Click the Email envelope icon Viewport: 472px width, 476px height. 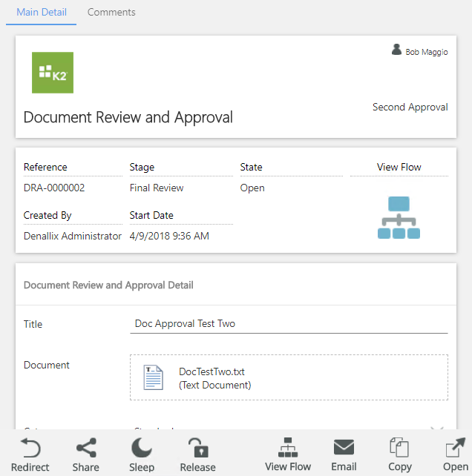(x=344, y=448)
